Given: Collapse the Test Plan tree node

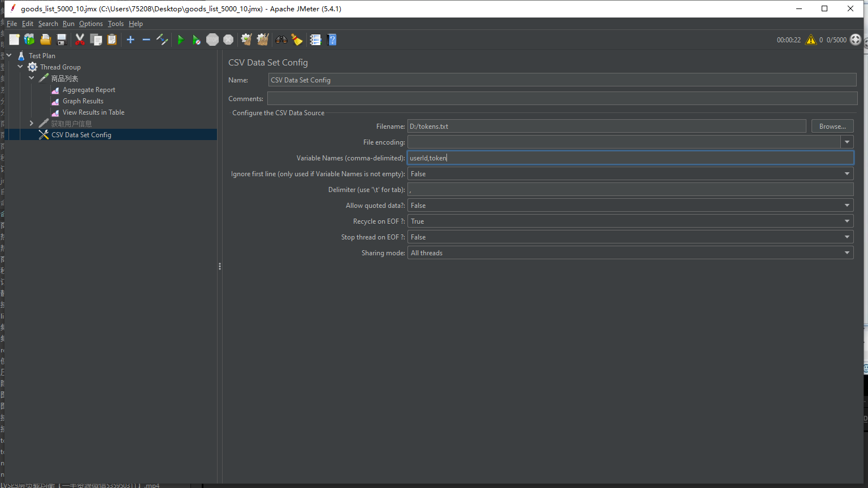Looking at the screenshot, I should pyautogui.click(x=9, y=55).
